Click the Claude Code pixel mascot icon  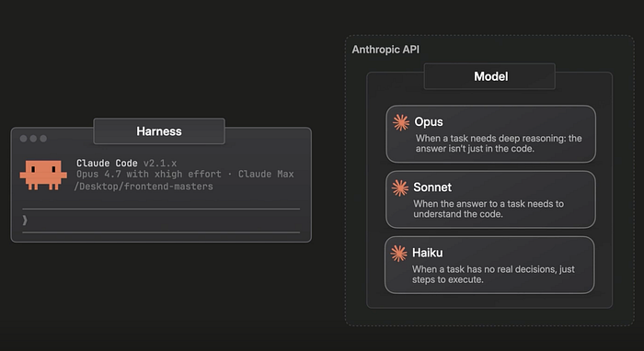click(x=43, y=175)
